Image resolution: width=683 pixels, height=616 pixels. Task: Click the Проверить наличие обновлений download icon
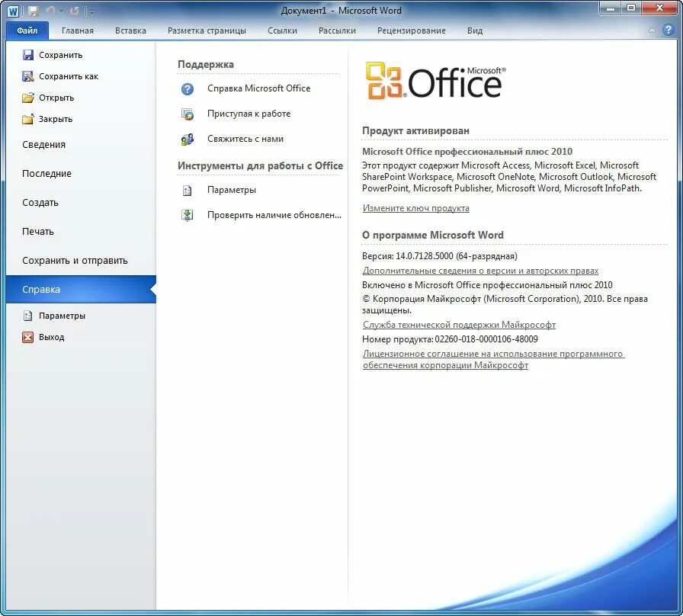188,215
